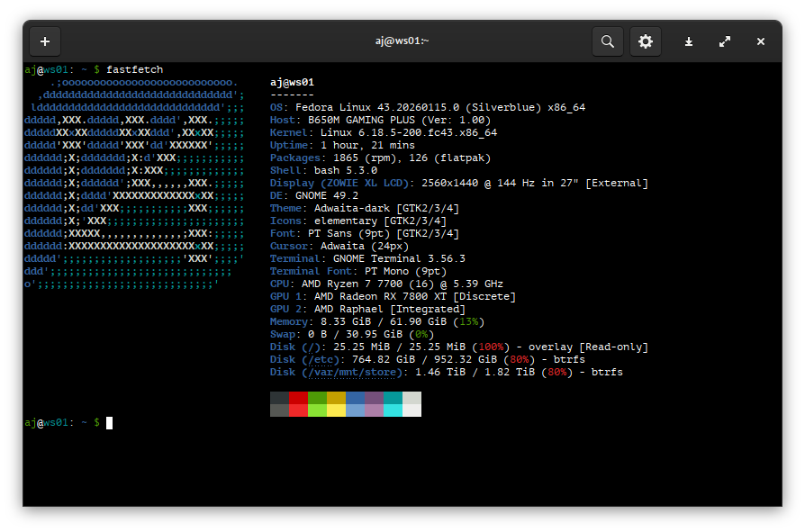Click the bright yellow palette swatch
Image resolution: width=805 pixels, height=532 pixels.
pos(336,410)
